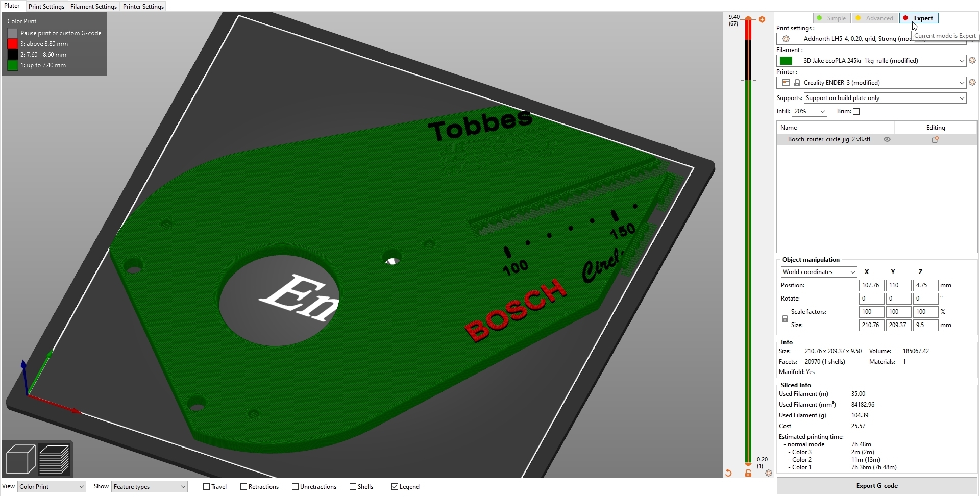This screenshot has width=980, height=497.
Task: Click the Scale factors X input field
Action: 872,312
